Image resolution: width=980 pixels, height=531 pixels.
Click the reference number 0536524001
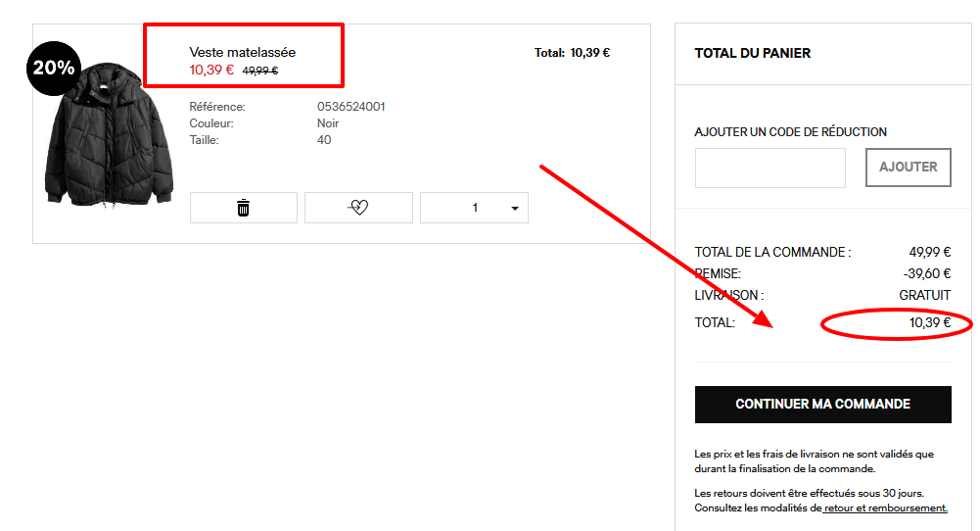(x=350, y=106)
